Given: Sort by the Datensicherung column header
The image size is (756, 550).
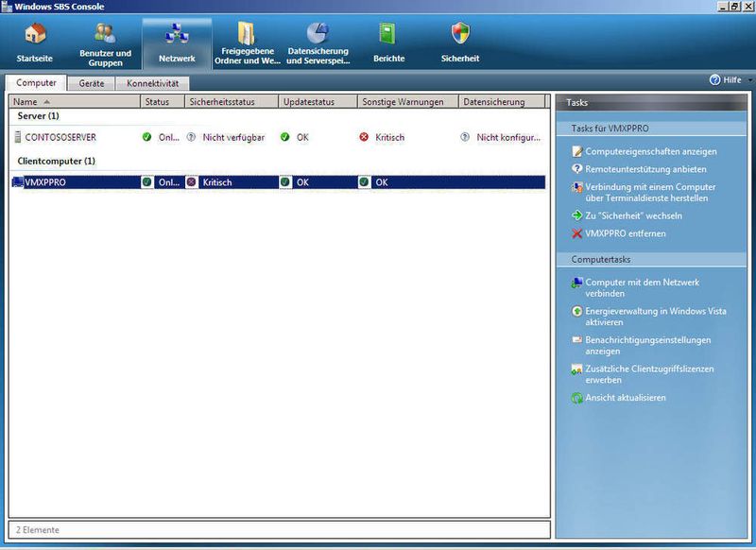Looking at the screenshot, I should click(x=502, y=102).
